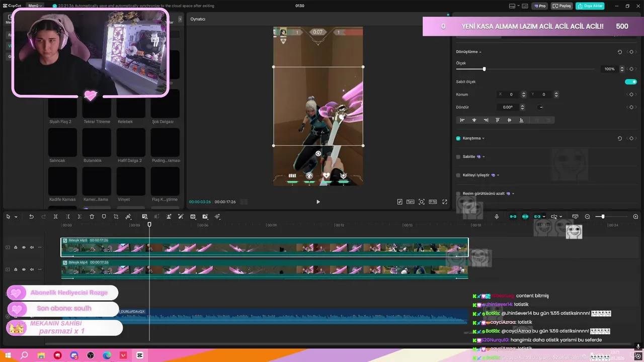Click the rotation dial next to Döndür
The image size is (644, 362).
(541, 107)
